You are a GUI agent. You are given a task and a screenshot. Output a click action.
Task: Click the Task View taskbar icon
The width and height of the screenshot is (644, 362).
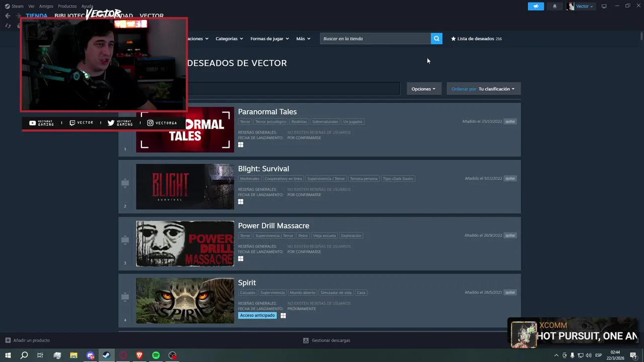pos(40,355)
